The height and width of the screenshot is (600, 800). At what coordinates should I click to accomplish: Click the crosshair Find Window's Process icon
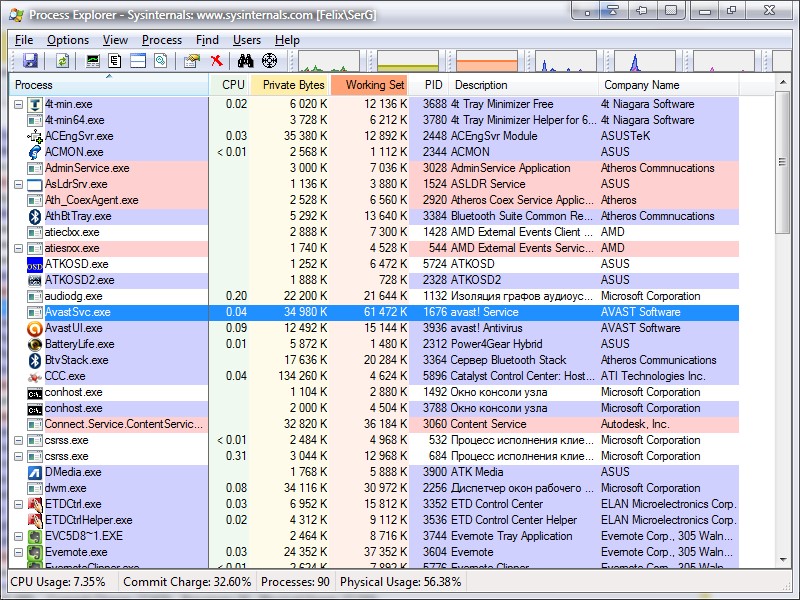tap(269, 61)
